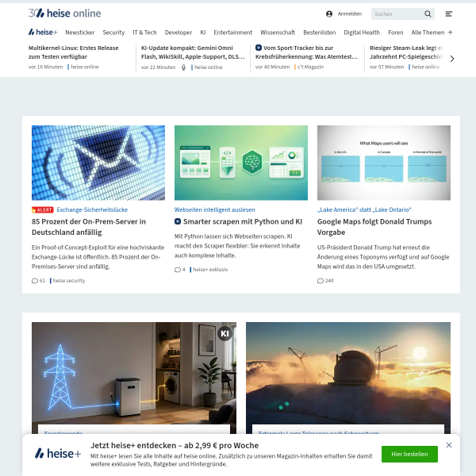Click the podcast microphone icon in ticker

click(x=184, y=67)
